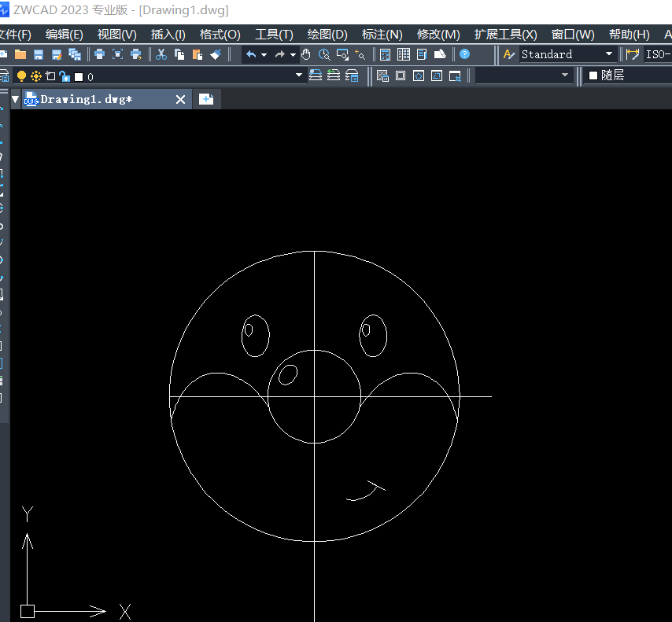Screen dimensions: 672x622
Task: Click the Convert Object to Viewport icon
Action: [437, 75]
